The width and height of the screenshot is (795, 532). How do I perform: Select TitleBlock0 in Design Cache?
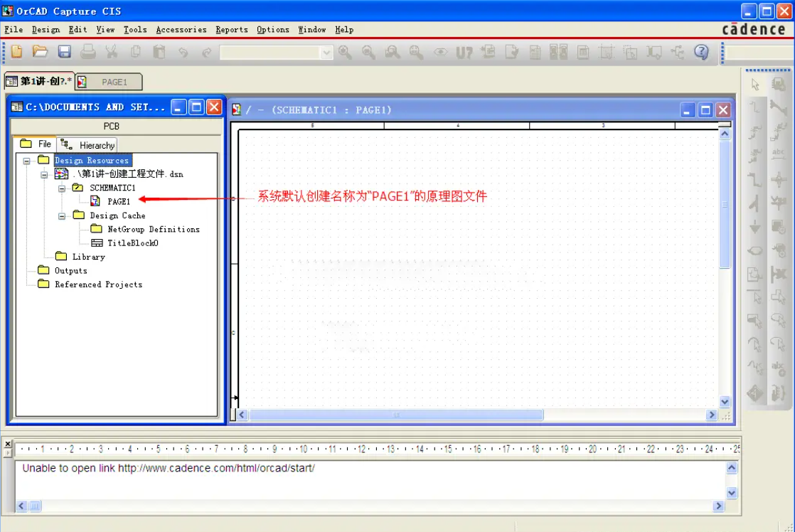[133, 243]
